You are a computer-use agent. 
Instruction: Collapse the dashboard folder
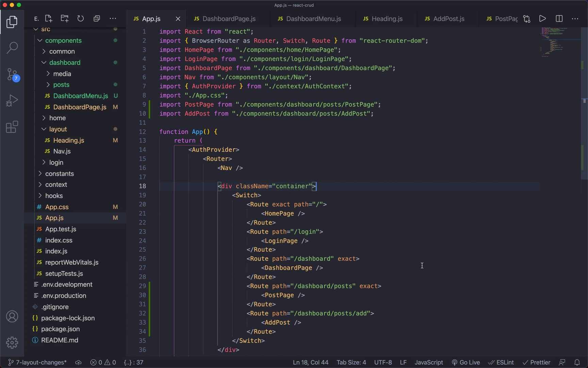point(65,63)
